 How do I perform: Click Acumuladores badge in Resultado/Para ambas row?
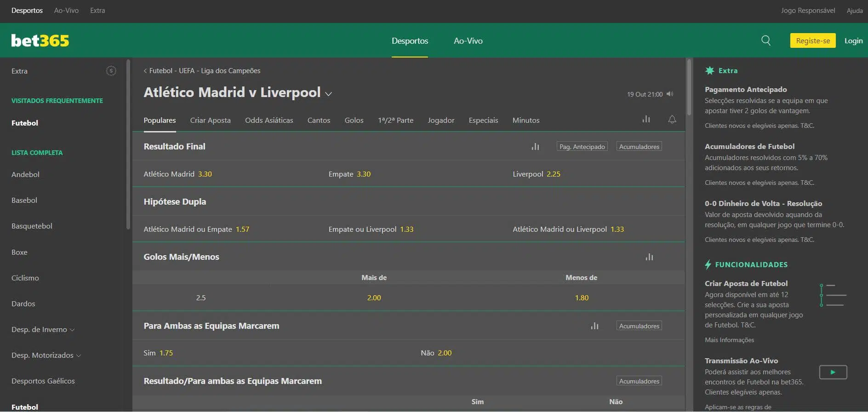coord(639,381)
